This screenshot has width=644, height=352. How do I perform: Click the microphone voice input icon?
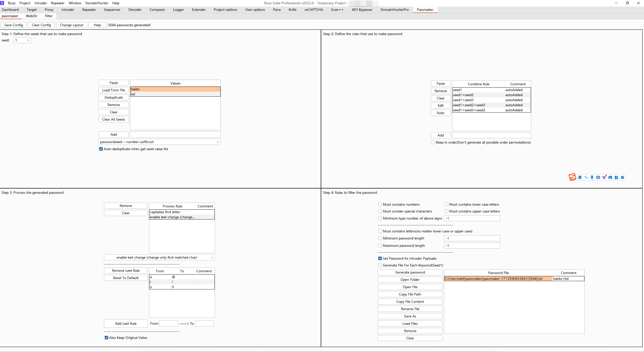click(x=592, y=177)
